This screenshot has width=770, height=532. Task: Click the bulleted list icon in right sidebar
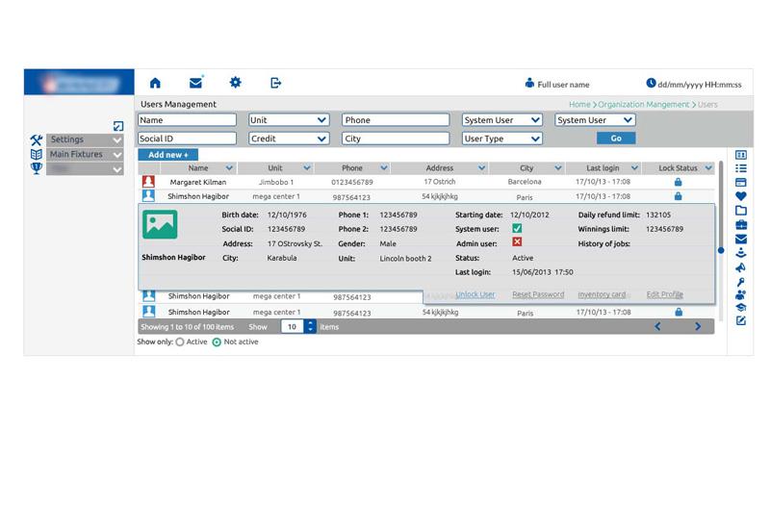tap(741, 168)
